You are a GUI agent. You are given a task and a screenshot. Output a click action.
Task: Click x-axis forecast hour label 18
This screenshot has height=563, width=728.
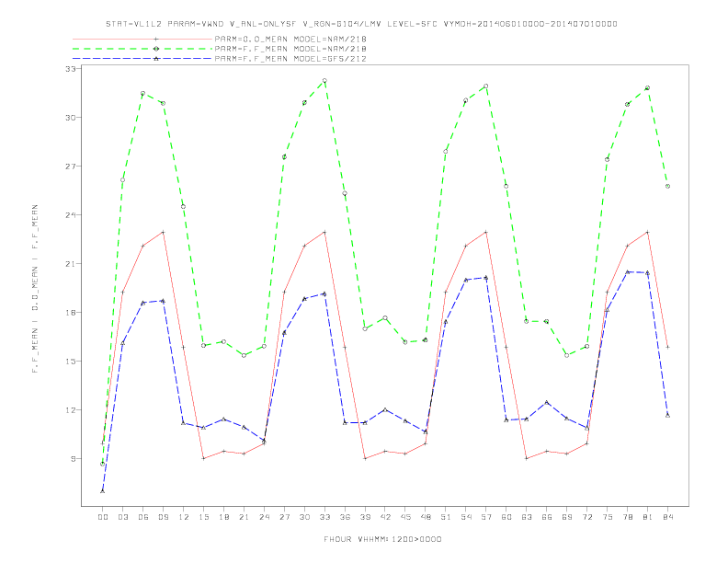223,517
